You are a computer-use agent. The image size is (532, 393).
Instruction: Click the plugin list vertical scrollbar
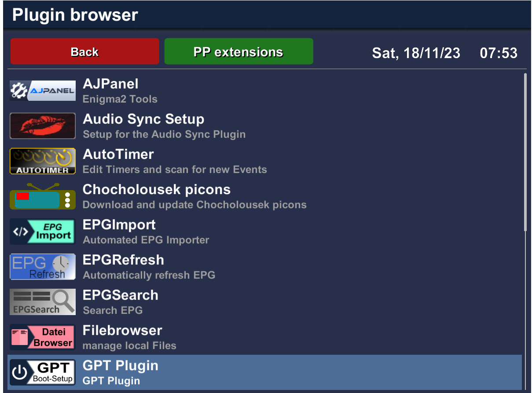point(525,152)
